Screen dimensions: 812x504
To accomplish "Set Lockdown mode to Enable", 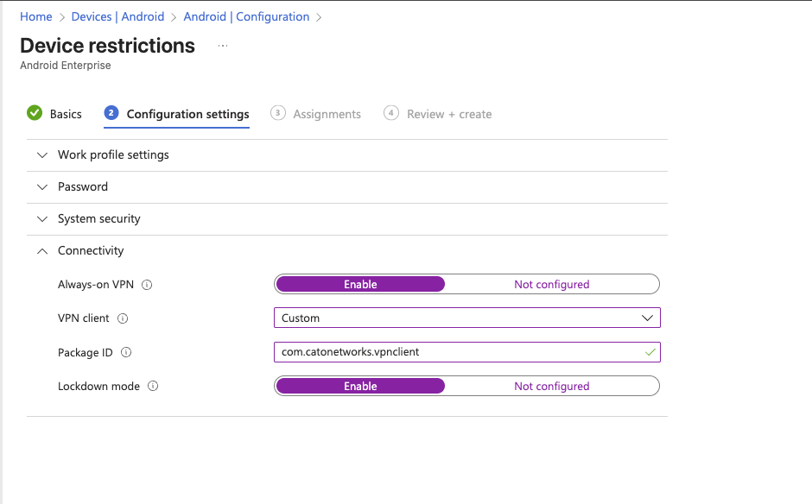I will point(360,386).
